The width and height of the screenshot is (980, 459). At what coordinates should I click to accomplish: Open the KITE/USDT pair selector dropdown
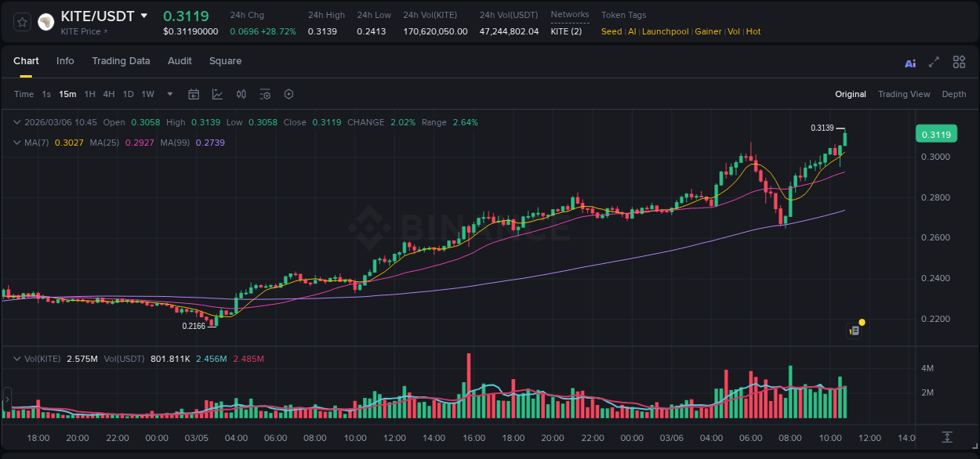143,14
